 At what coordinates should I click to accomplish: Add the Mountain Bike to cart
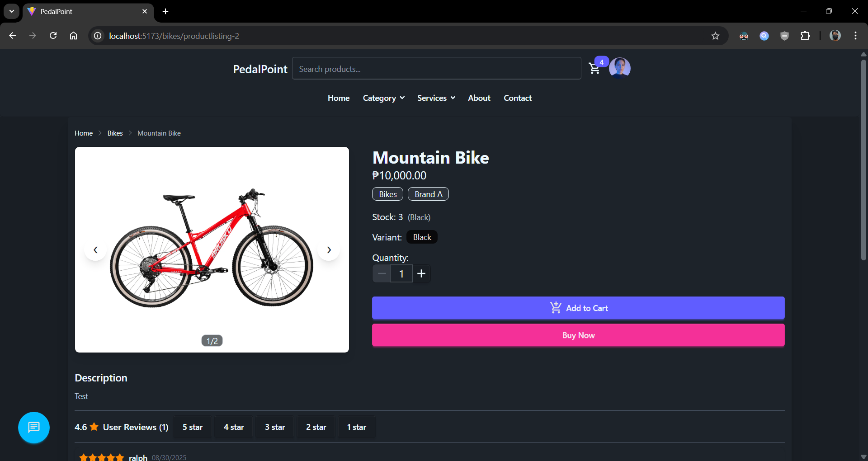(578, 308)
